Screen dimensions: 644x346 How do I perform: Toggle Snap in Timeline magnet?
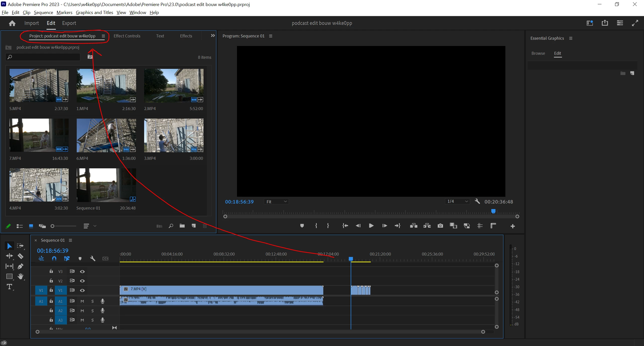[x=54, y=259]
